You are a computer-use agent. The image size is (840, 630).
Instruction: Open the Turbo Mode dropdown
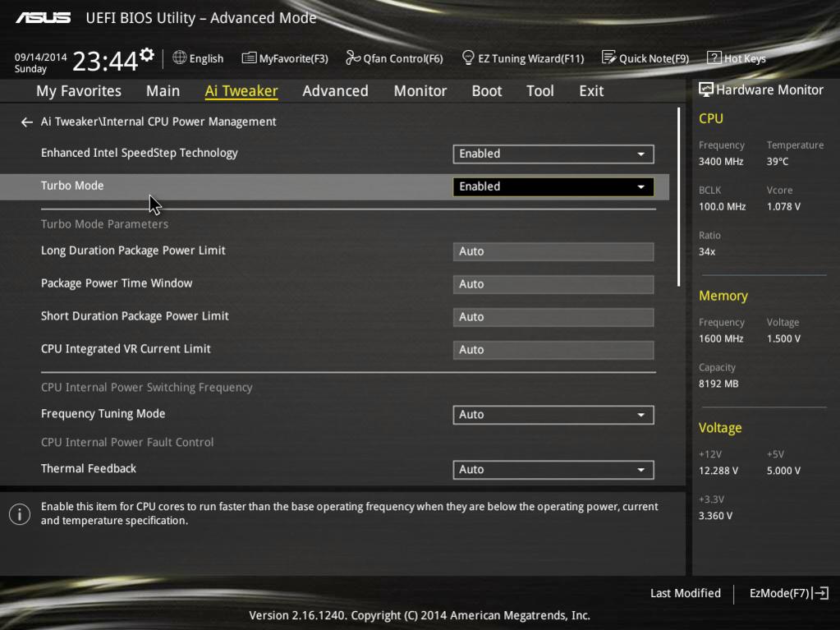coord(553,186)
